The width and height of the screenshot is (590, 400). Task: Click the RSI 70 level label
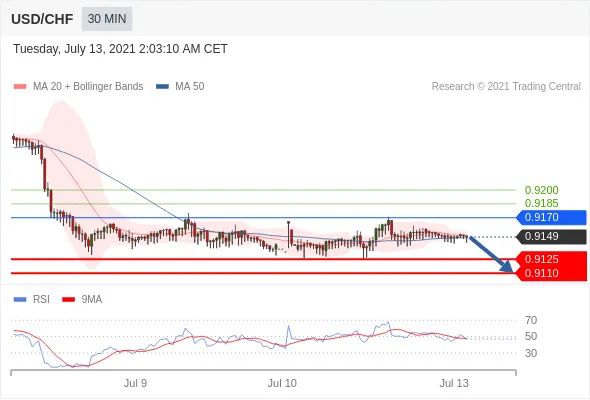[531, 320]
